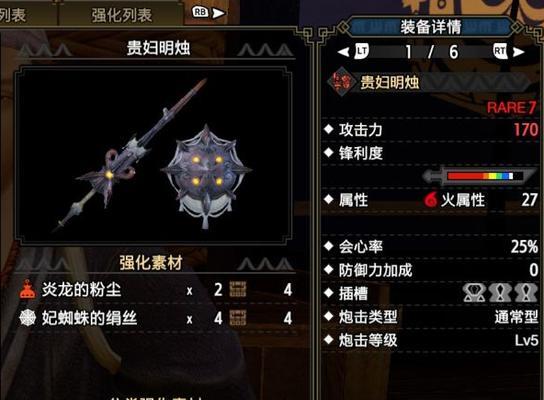Select the second decoration slot icon

tap(500, 292)
